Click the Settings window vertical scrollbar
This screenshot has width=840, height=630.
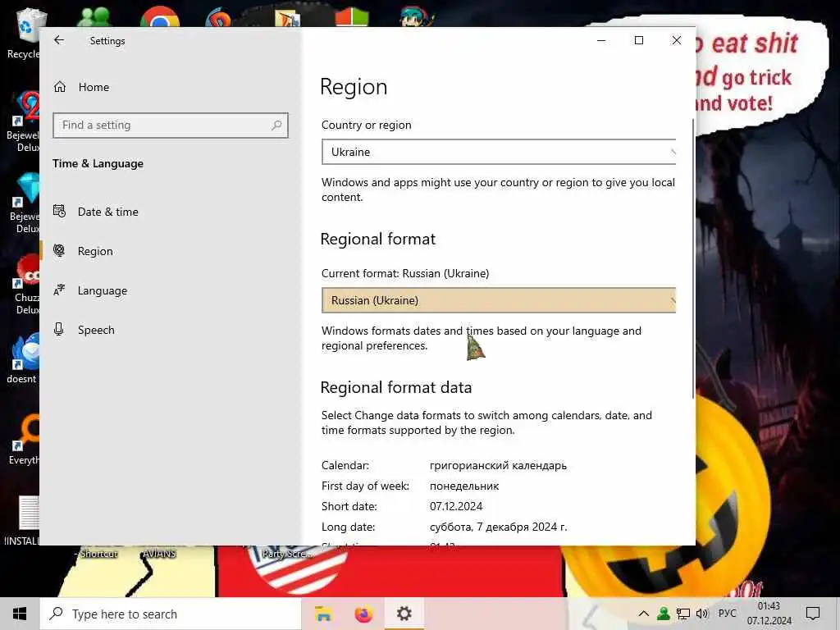(693, 257)
